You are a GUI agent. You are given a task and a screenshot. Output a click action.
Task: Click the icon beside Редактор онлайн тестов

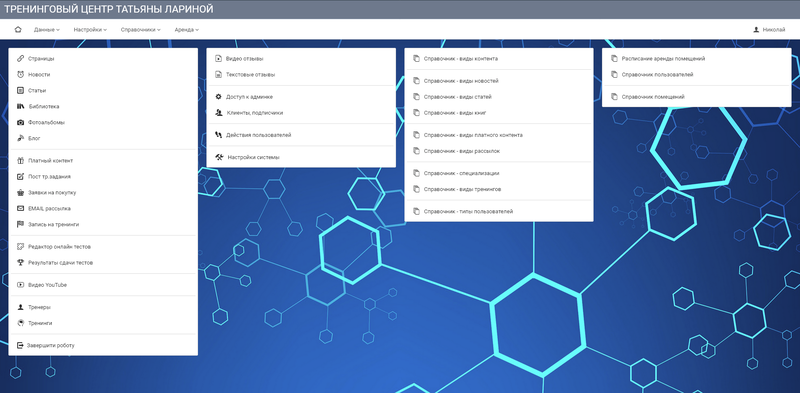point(20,247)
